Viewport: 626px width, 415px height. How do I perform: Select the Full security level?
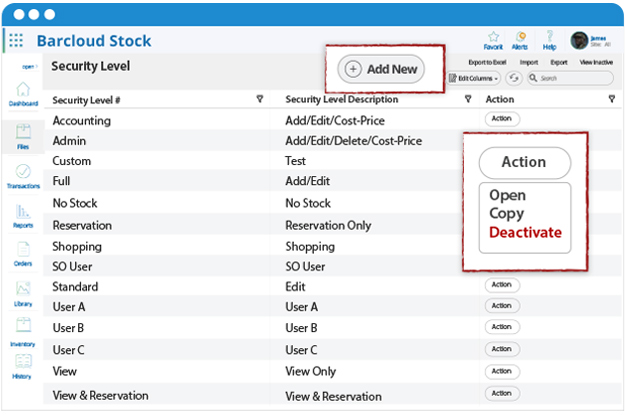61,181
